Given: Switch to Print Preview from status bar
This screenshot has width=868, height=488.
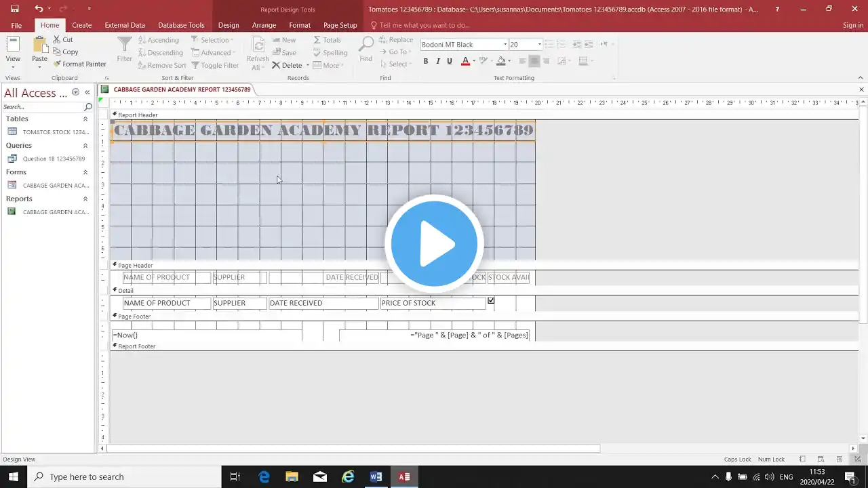Looking at the screenshot, I should tap(821, 460).
